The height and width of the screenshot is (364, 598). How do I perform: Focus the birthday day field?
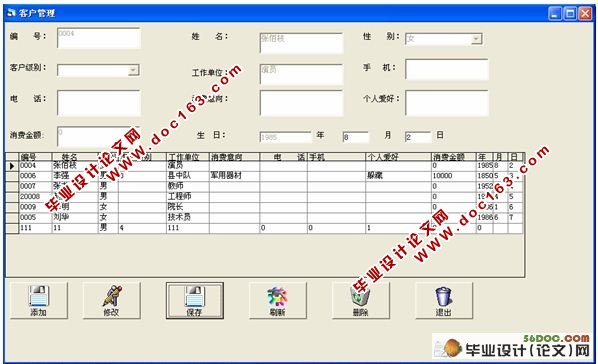(418, 137)
